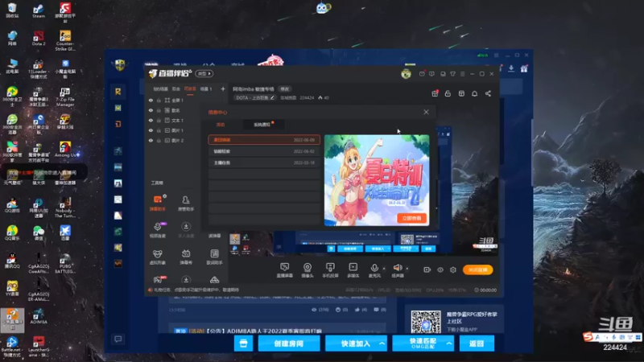The image size is (644, 362).
Task: Open the 直播屏幕 screen capture source
Action: pos(285,270)
